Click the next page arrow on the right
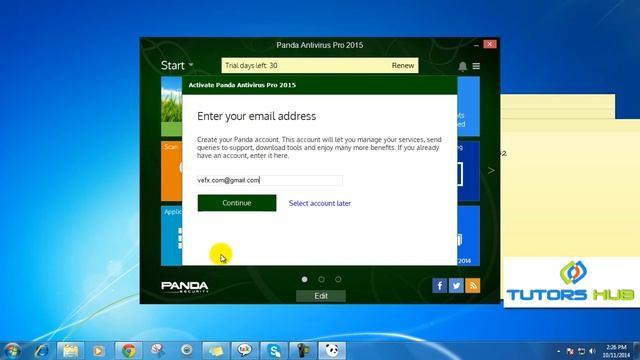 pyautogui.click(x=491, y=171)
